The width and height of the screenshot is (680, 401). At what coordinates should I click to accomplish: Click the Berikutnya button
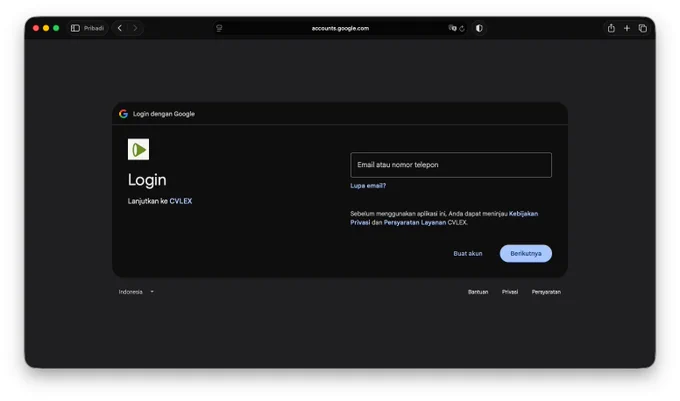point(526,254)
